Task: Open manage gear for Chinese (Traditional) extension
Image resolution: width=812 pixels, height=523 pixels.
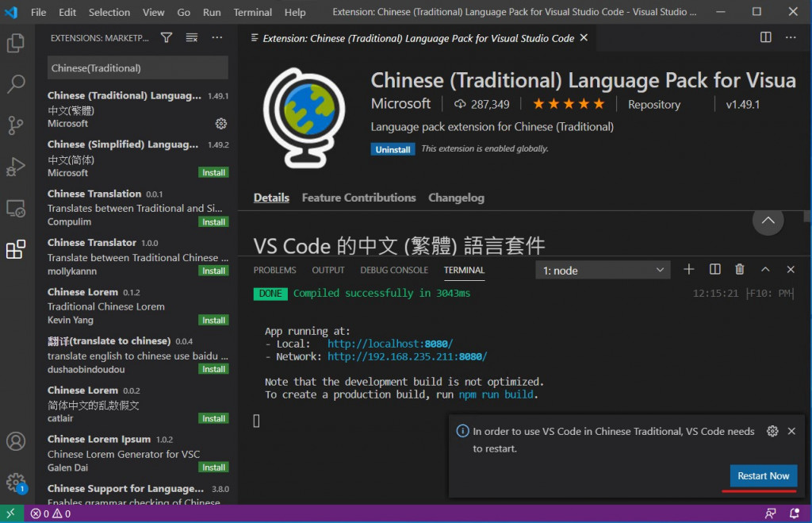Action: click(x=221, y=123)
